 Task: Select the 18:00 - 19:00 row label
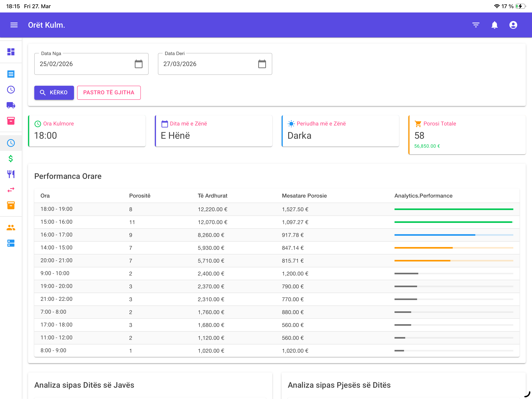56,209
